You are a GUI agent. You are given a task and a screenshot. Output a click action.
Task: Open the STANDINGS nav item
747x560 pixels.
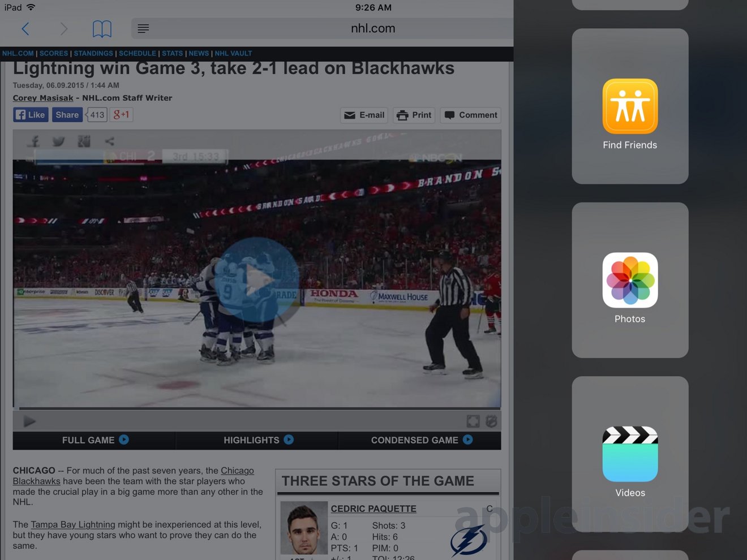pyautogui.click(x=93, y=54)
